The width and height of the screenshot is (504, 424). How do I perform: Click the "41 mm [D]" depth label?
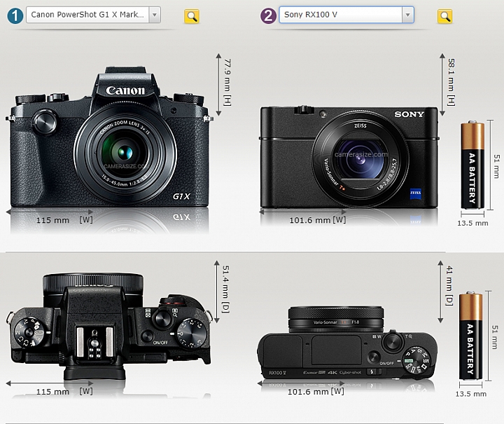click(x=449, y=286)
